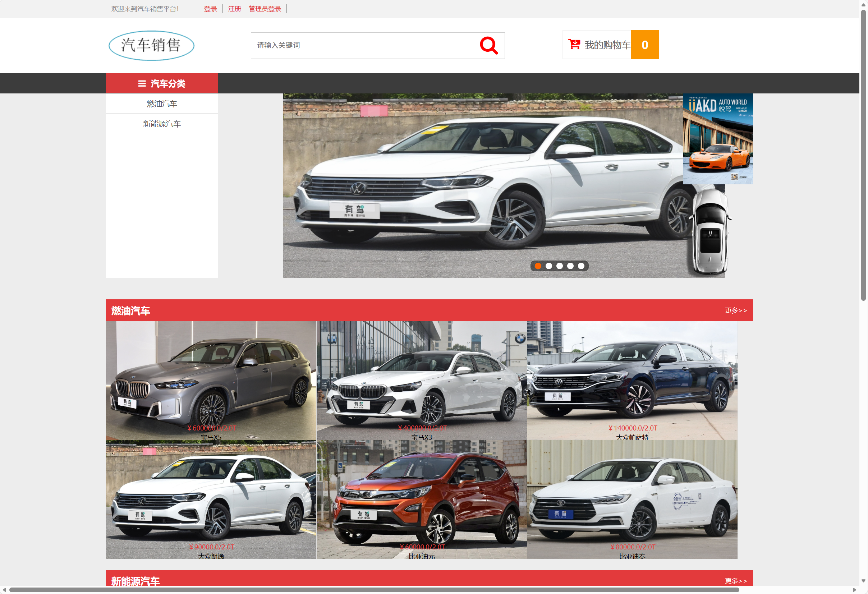
Task: Open 更多>> in the 燃油汽车 section
Action: coord(735,310)
